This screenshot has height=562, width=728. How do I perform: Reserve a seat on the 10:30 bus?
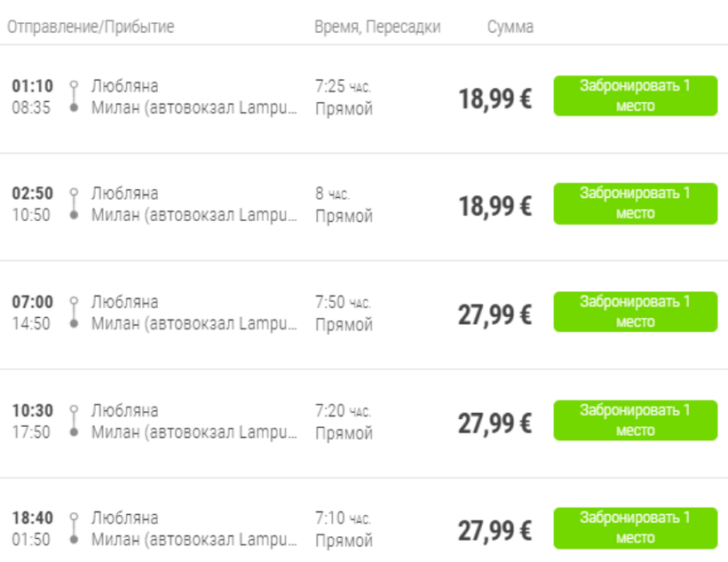tap(635, 420)
